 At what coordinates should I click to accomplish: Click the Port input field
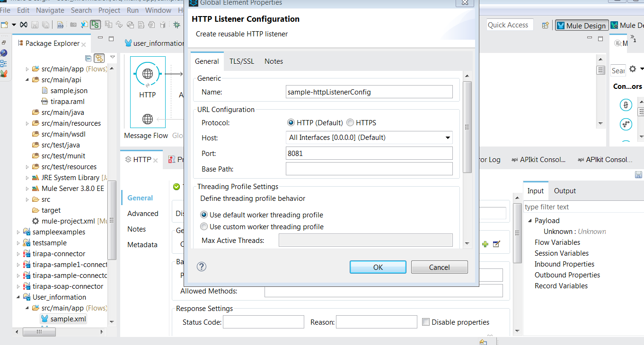click(x=369, y=153)
